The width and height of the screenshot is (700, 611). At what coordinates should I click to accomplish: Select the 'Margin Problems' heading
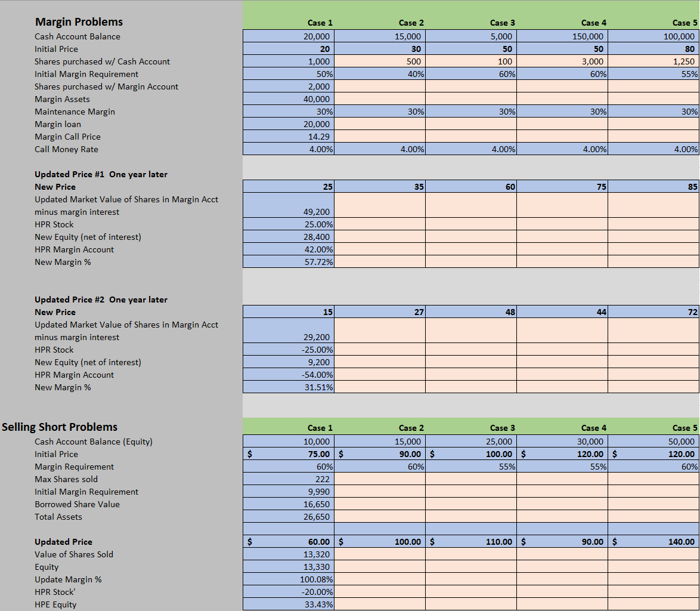pyautogui.click(x=79, y=22)
